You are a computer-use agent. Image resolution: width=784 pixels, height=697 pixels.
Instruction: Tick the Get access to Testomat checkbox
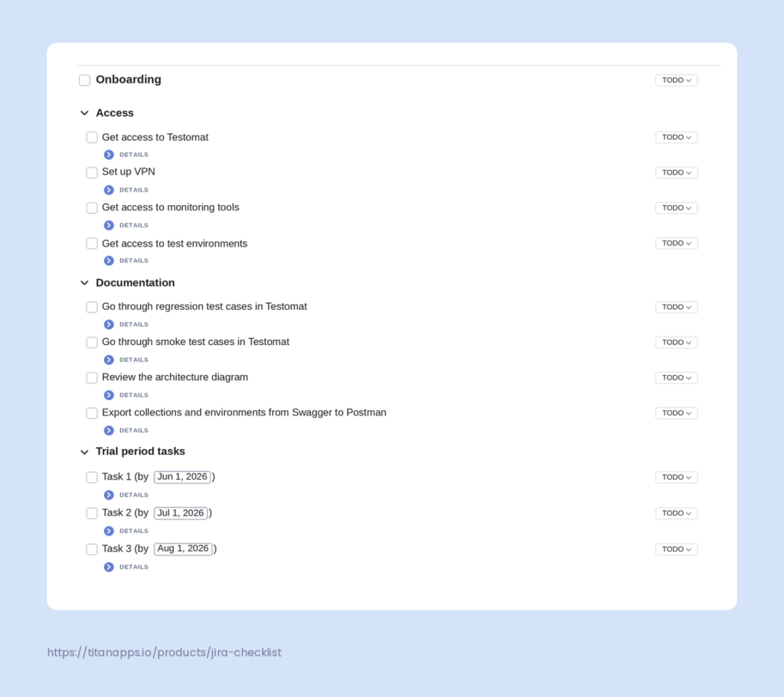92,138
